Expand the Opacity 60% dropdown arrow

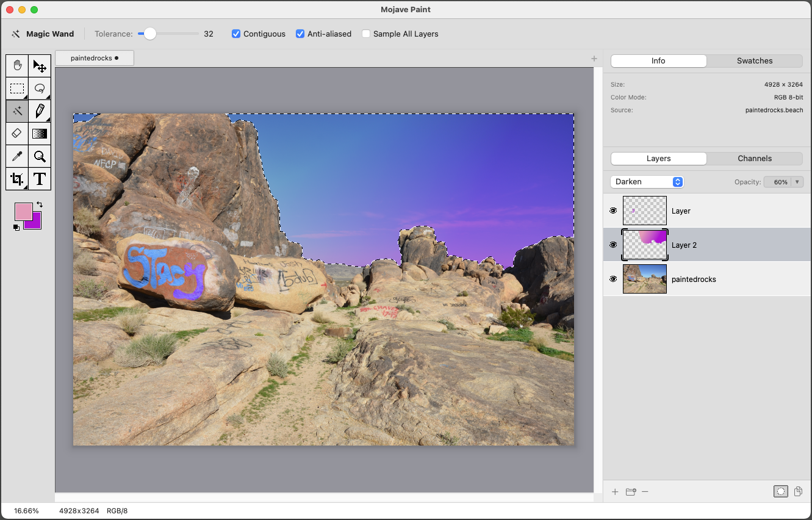click(797, 182)
